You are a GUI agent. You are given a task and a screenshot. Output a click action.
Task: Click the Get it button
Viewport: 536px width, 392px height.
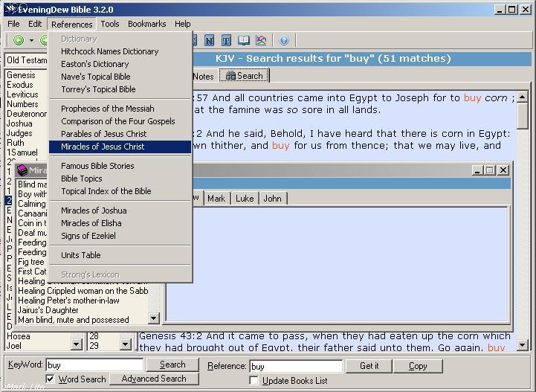tap(369, 366)
